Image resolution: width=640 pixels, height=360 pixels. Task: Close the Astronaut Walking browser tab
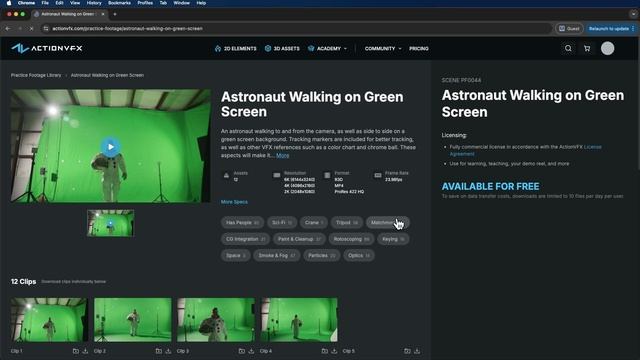pos(103,14)
